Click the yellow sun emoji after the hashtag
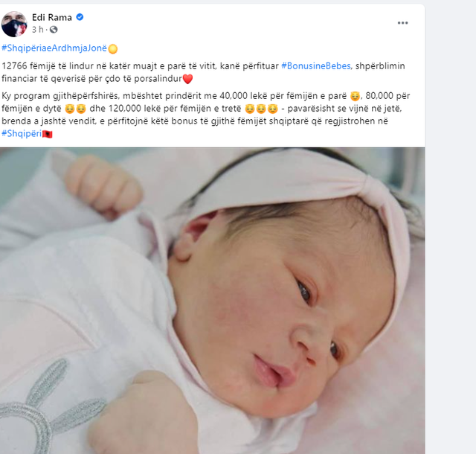Screen dimensions: 476x454 click(x=113, y=48)
